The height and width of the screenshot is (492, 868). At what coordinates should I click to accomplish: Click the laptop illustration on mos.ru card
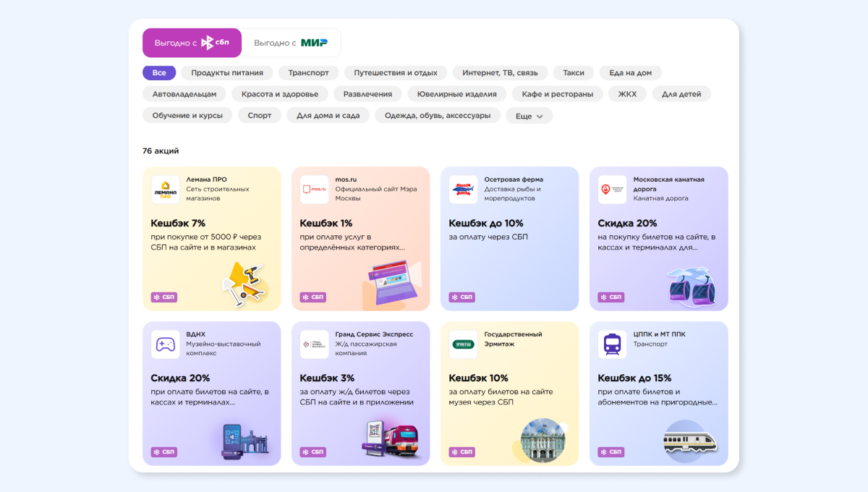point(393,284)
